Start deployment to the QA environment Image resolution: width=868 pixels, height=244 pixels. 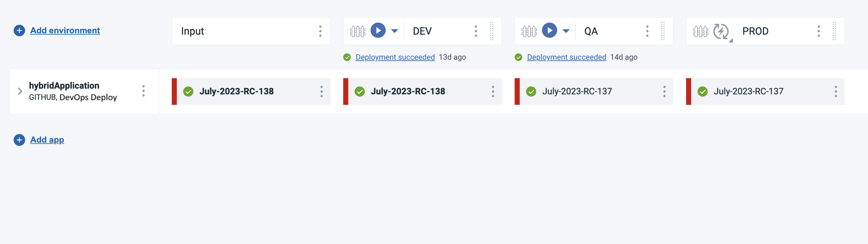click(549, 31)
